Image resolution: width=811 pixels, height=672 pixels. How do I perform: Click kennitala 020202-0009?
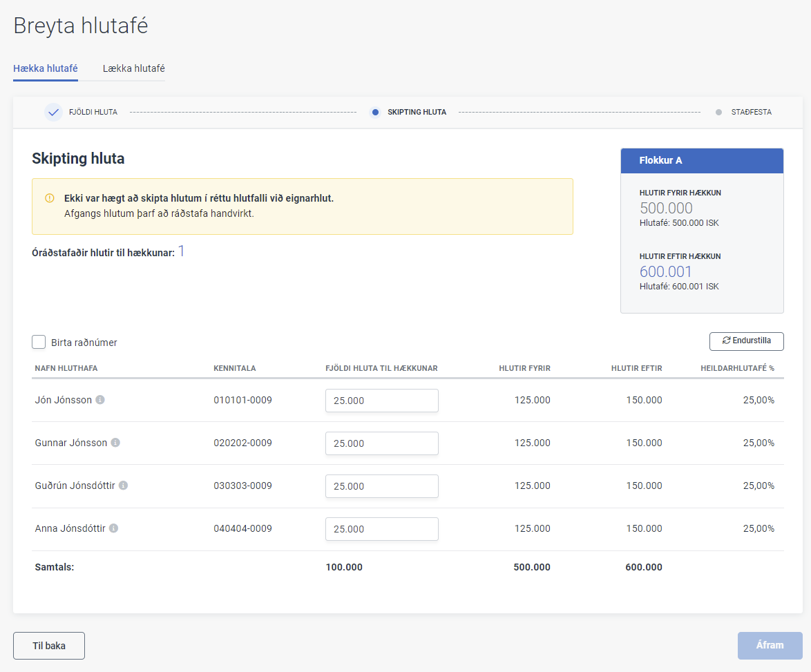(x=242, y=443)
